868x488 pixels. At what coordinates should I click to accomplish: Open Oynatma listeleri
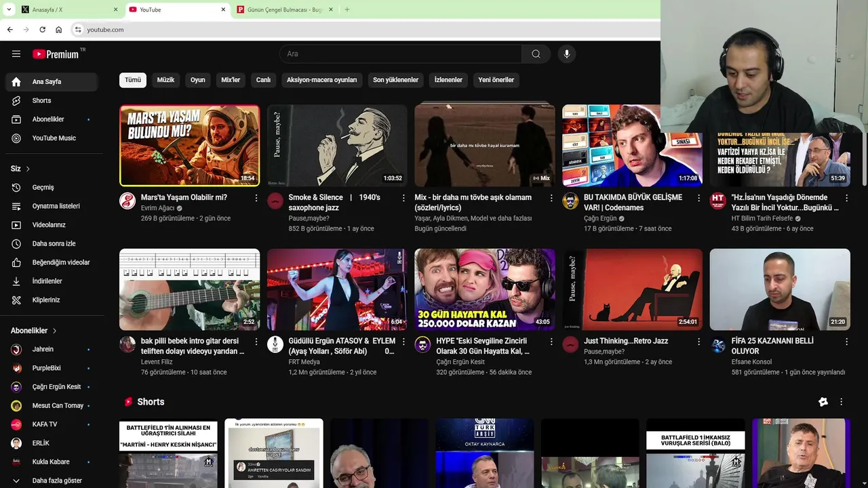coord(52,206)
